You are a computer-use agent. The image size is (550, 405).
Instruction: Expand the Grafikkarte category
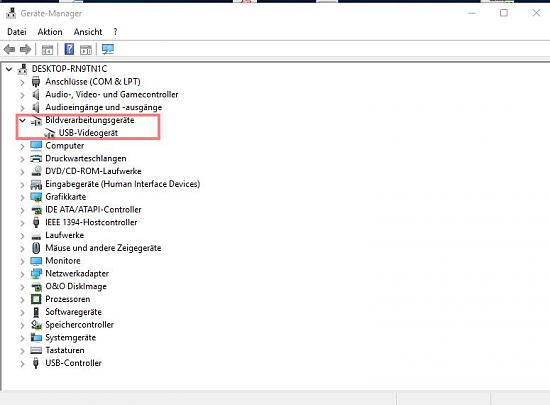click(x=22, y=197)
